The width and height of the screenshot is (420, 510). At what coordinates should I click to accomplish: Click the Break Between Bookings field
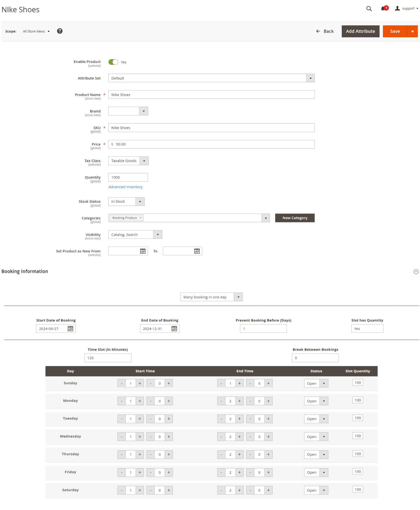[315, 358]
